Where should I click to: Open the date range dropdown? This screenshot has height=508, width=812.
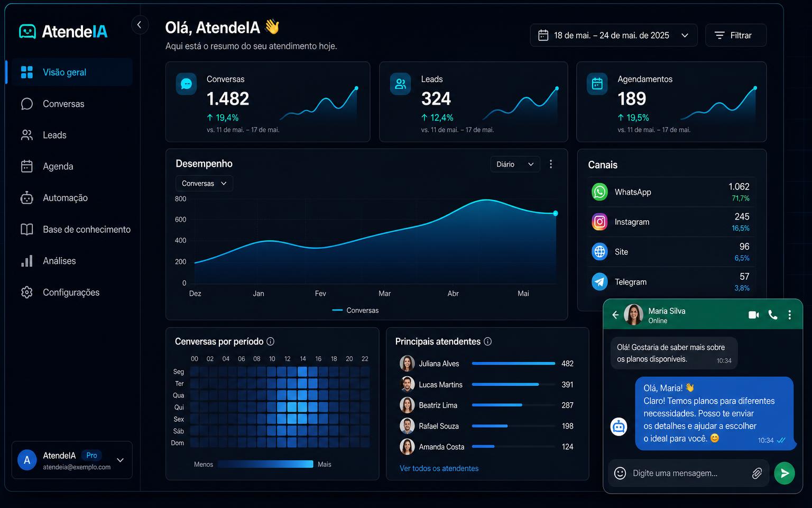[614, 35]
